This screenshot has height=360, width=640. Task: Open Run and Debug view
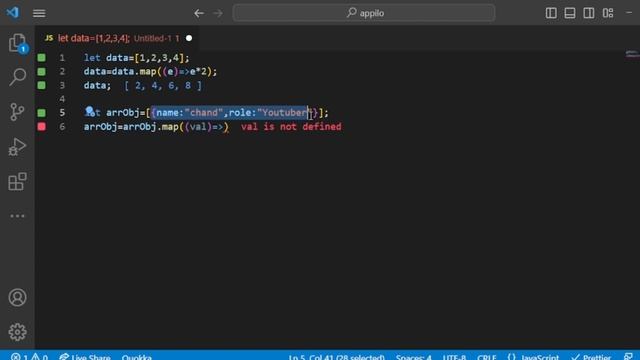pos(17,147)
